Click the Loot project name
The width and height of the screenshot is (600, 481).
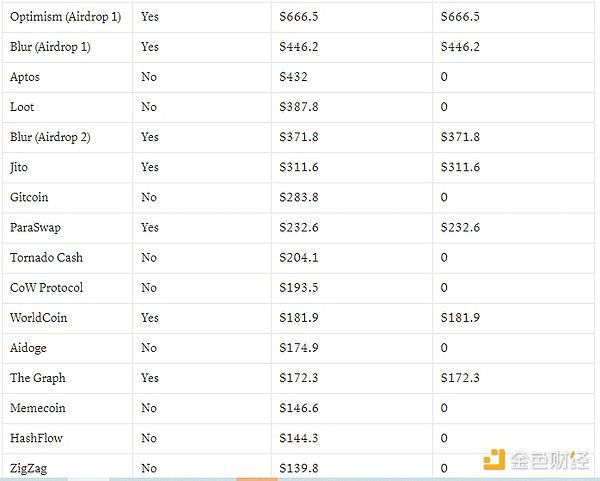coord(22,107)
